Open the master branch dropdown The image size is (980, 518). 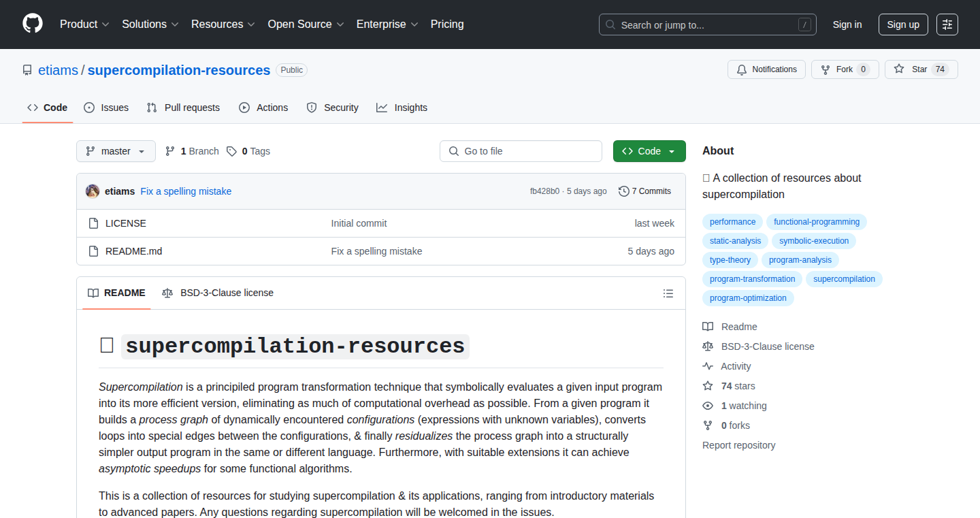[x=116, y=151]
